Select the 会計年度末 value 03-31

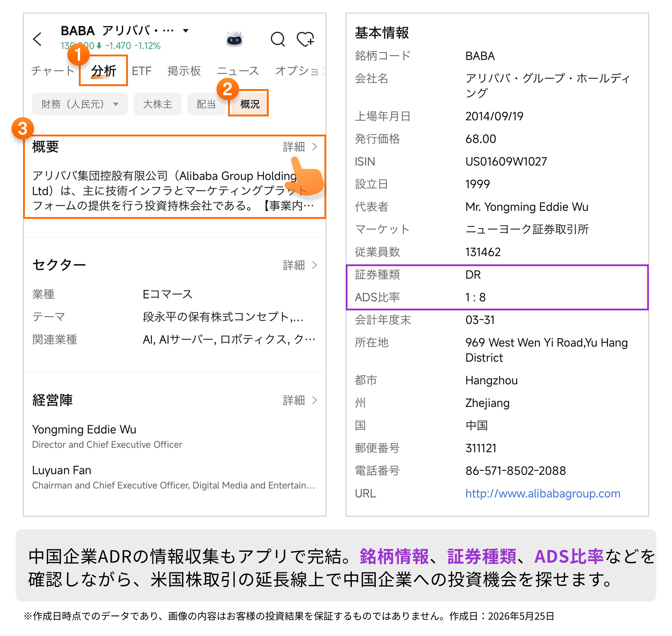(x=480, y=320)
